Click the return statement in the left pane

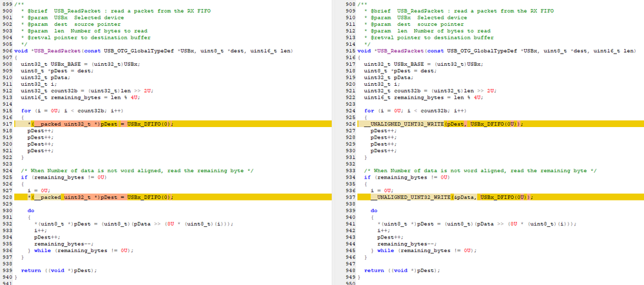click(x=59, y=270)
